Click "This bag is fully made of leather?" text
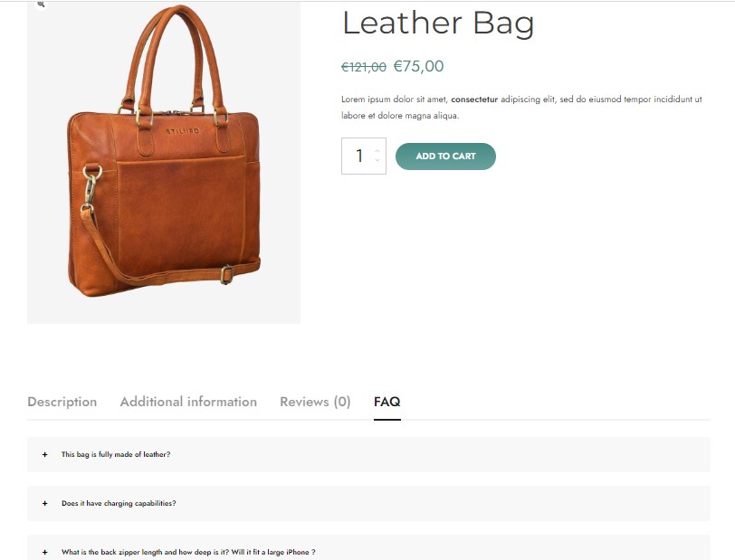Viewport: 735px width, 560px height. [116, 454]
